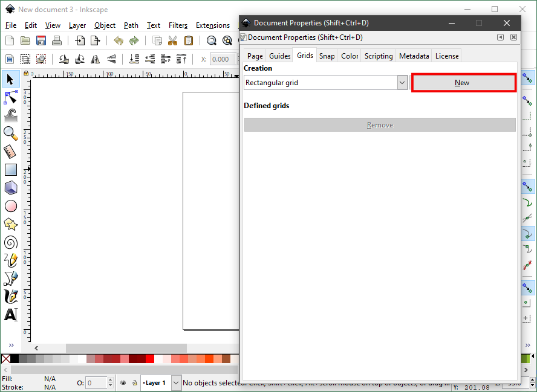The width and height of the screenshot is (537, 392).
Task: Select the Node editing tool
Action: 11,97
